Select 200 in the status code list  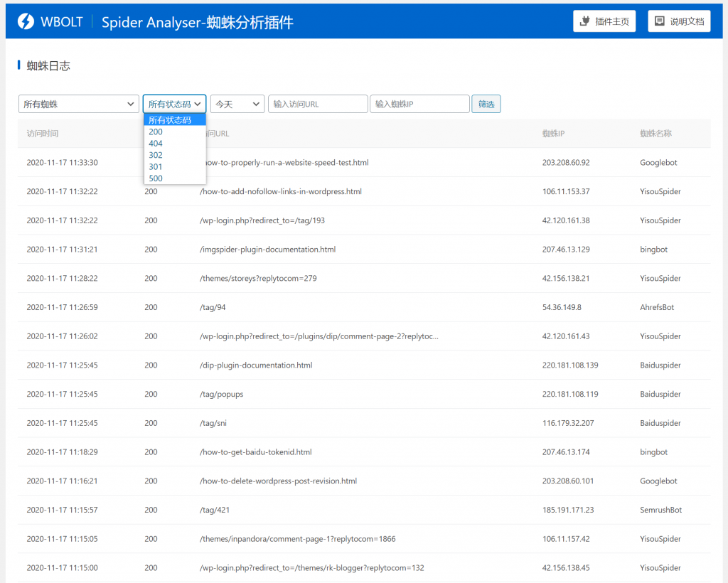click(x=156, y=132)
